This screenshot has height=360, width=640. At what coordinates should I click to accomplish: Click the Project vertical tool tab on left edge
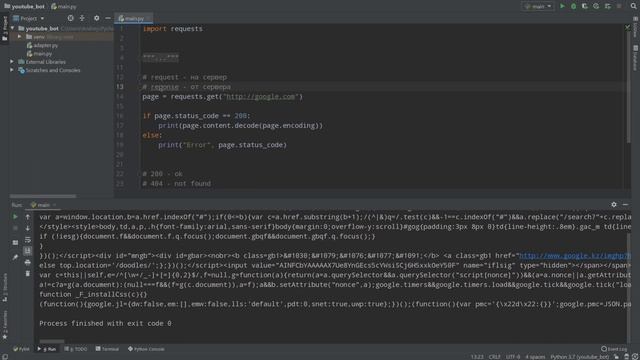point(4,29)
